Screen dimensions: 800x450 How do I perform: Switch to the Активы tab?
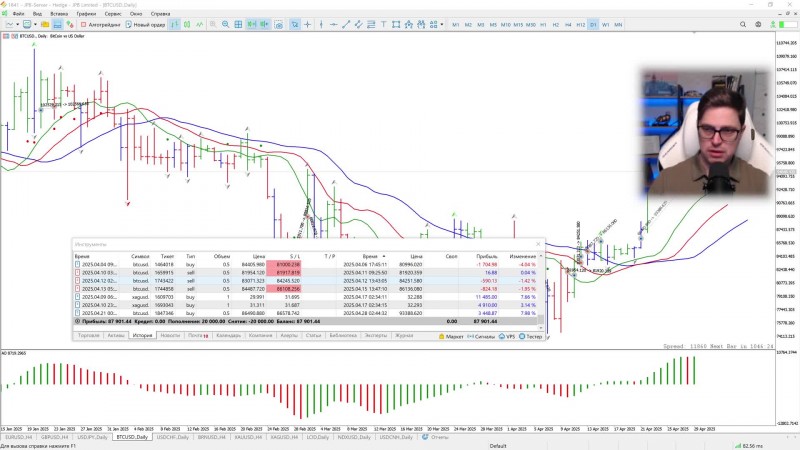pyautogui.click(x=116, y=336)
